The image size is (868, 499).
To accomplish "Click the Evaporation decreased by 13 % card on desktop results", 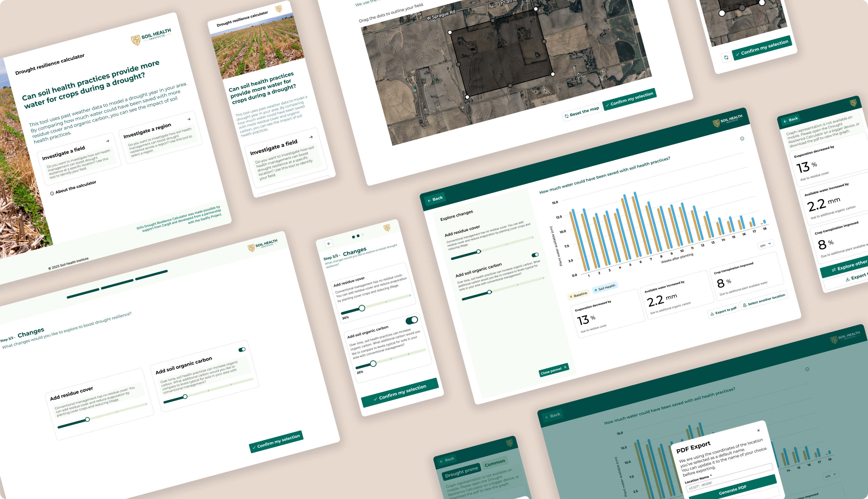I will pyautogui.click(x=607, y=314).
